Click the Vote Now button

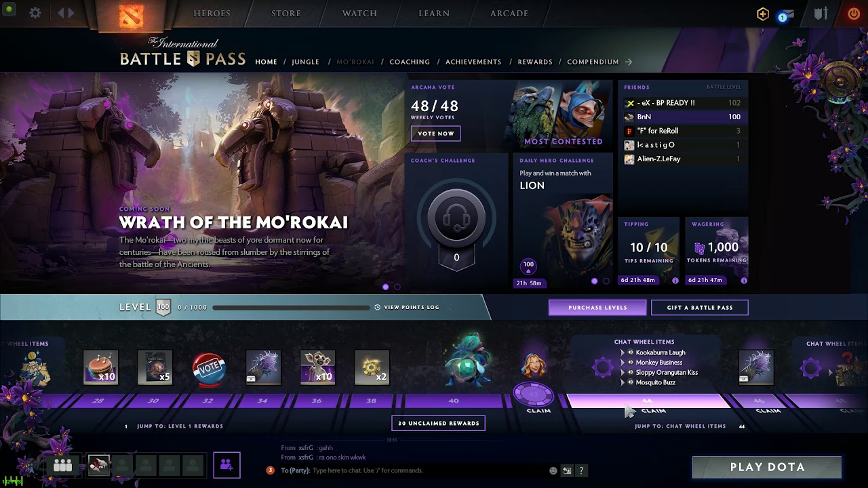[436, 134]
